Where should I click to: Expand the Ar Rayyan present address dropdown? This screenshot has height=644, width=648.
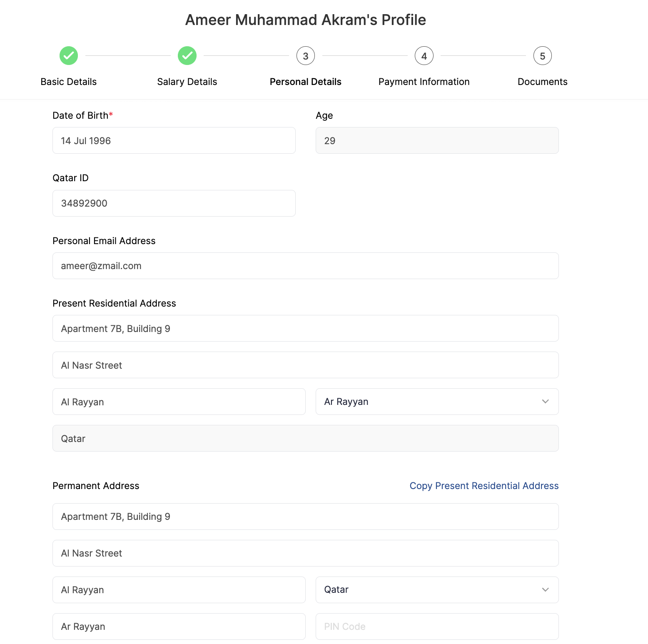437,402
